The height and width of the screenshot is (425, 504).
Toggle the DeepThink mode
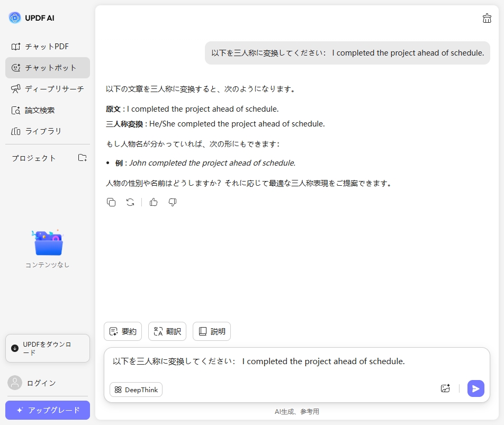tap(136, 390)
